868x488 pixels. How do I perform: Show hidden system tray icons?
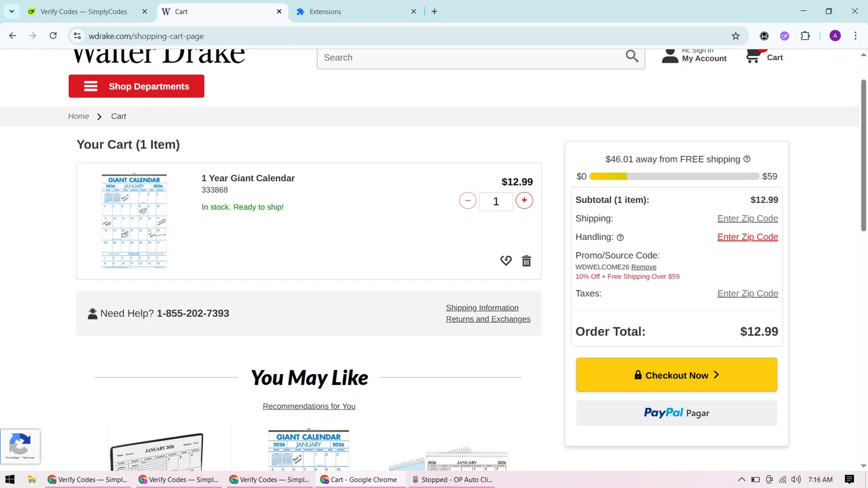741,479
